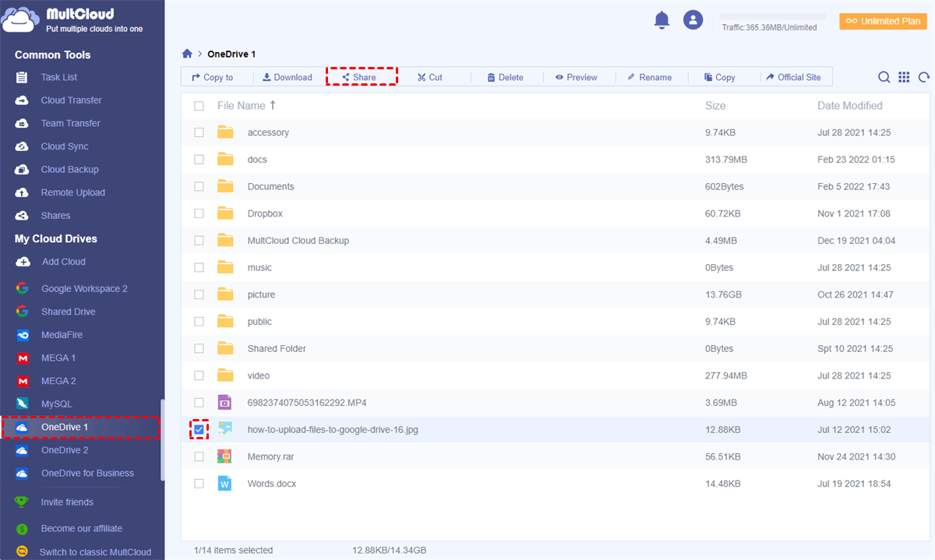Viewport: 935px width, 560px height.
Task: Open the notifications bell icon
Action: 662,20
